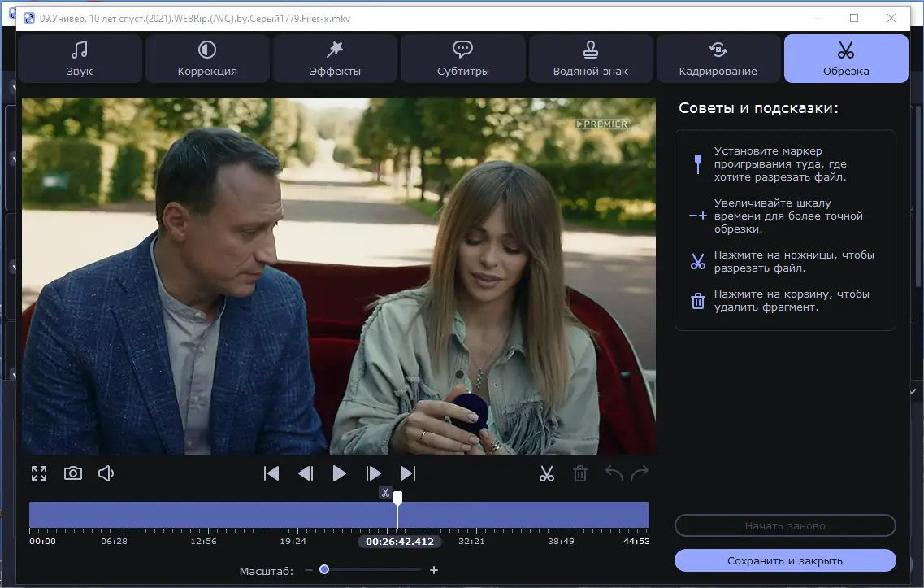This screenshot has width=924, height=588.
Task: Take a snapshot with camera icon
Action: click(73, 473)
